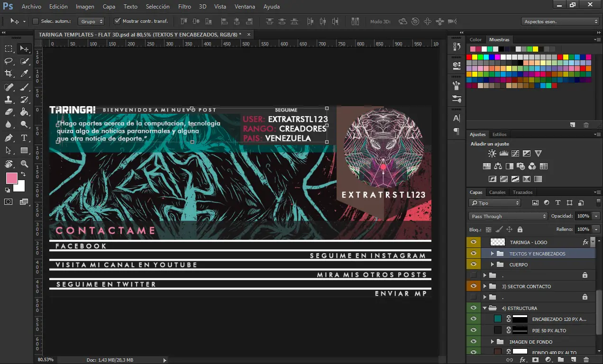603x364 pixels.
Task: Delete layer using the trash icon
Action: coord(586,360)
